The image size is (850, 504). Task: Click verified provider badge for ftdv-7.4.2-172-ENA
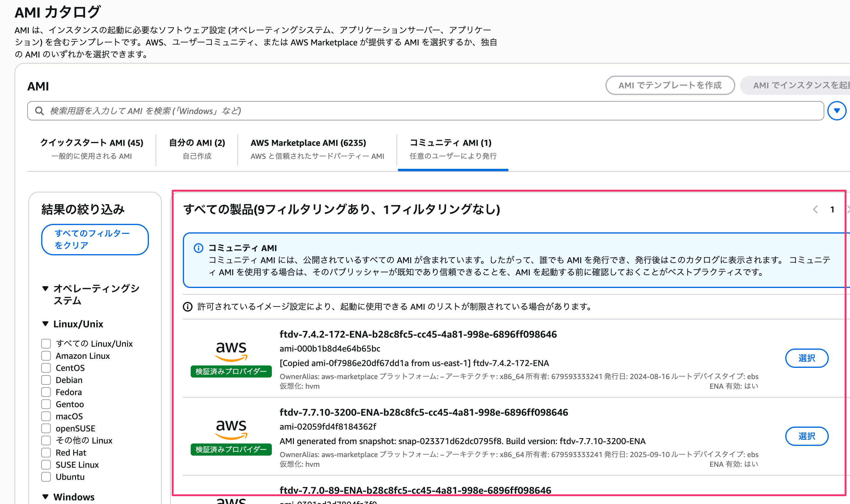pyautogui.click(x=231, y=371)
